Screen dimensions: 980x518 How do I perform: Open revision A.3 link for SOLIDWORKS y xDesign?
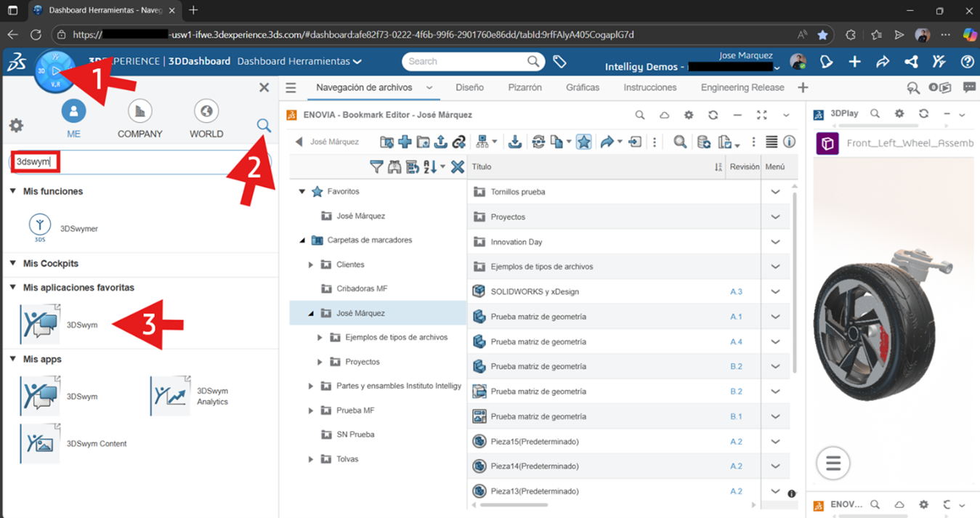736,291
